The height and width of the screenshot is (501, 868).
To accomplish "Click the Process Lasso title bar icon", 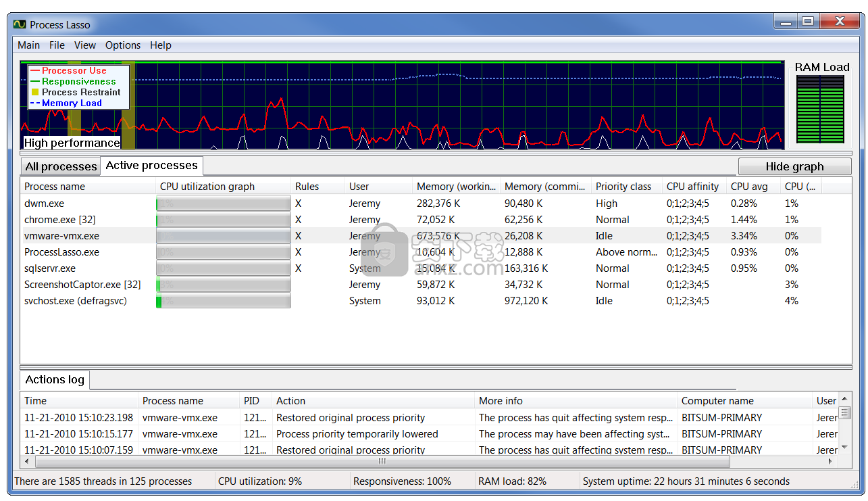I will click(x=20, y=24).
